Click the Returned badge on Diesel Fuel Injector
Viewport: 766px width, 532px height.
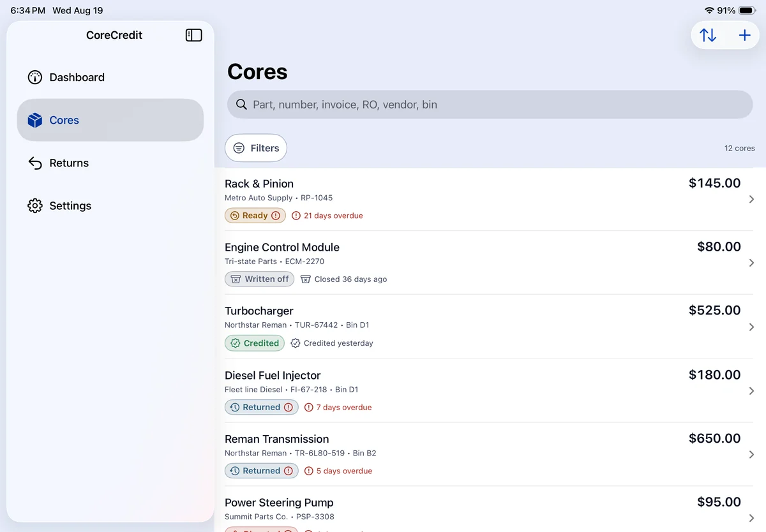(x=262, y=407)
